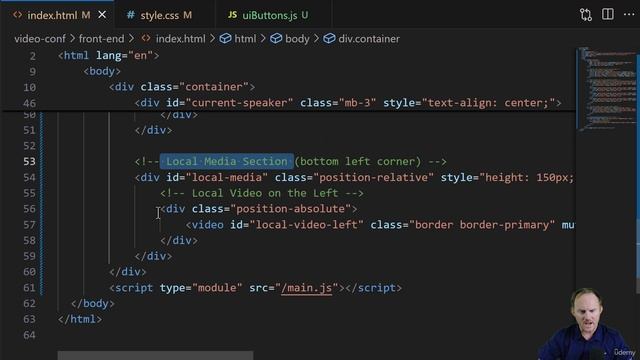
Task: Split the editor to the right
Action: pos(607,14)
